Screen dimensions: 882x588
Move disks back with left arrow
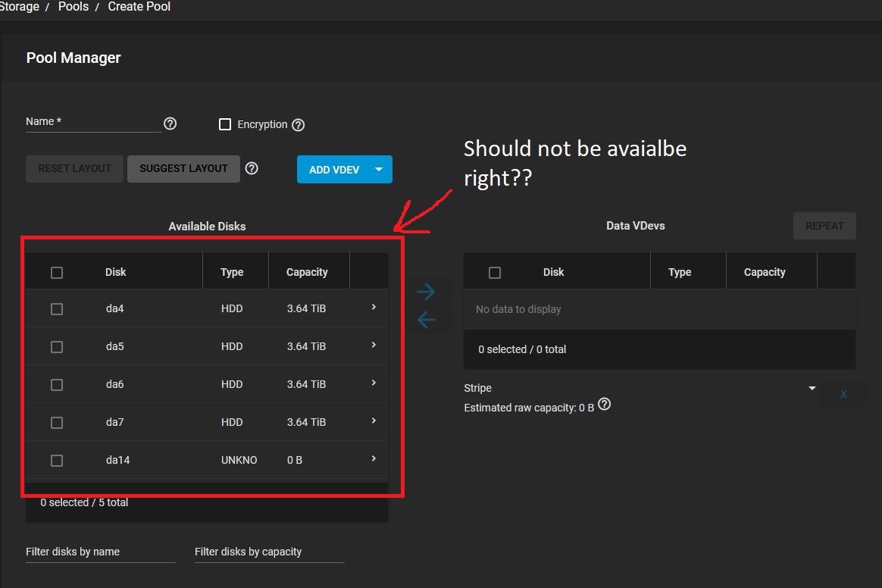426,321
